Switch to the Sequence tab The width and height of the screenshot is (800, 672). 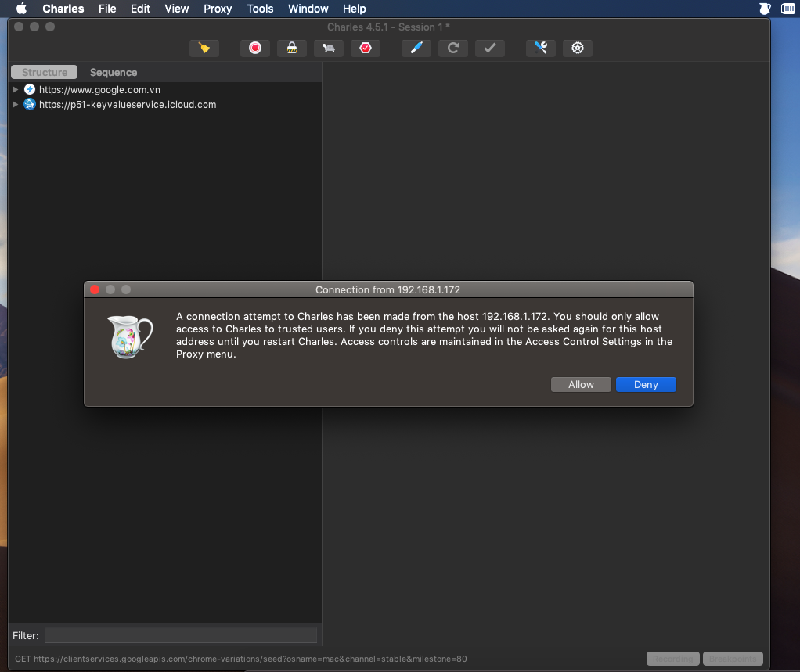(x=114, y=72)
